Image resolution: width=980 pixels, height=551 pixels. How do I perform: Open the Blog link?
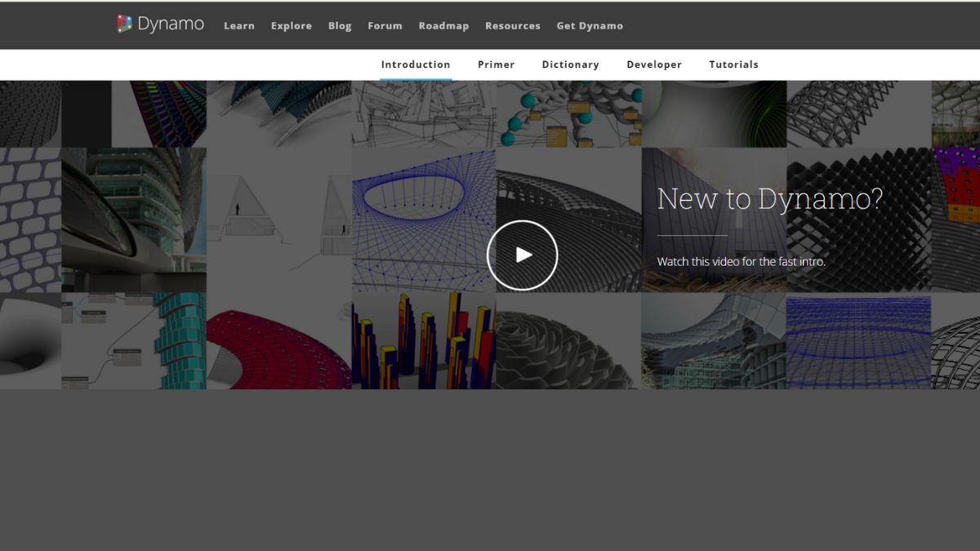click(340, 26)
